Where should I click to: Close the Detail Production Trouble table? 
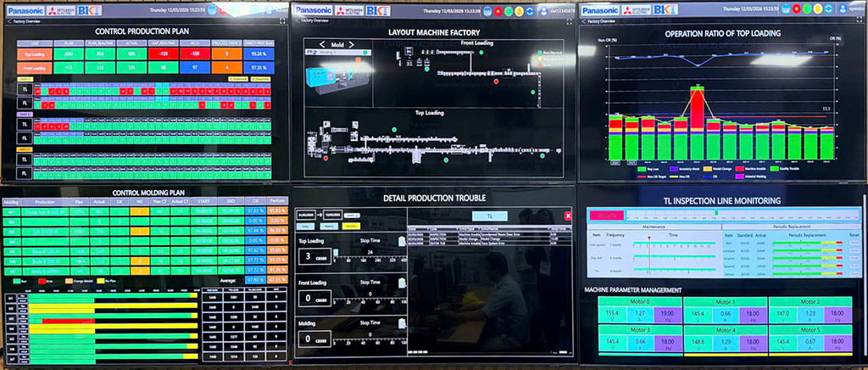pos(568,216)
